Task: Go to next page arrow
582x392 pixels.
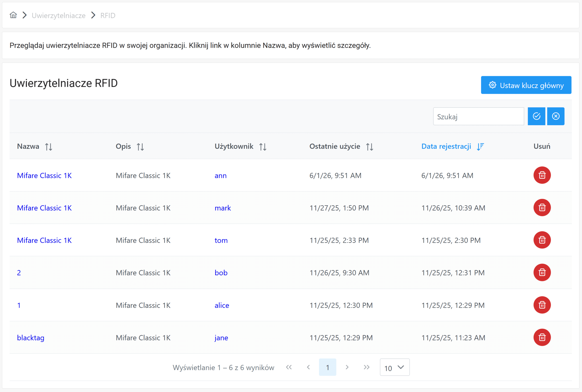Action: [347, 367]
